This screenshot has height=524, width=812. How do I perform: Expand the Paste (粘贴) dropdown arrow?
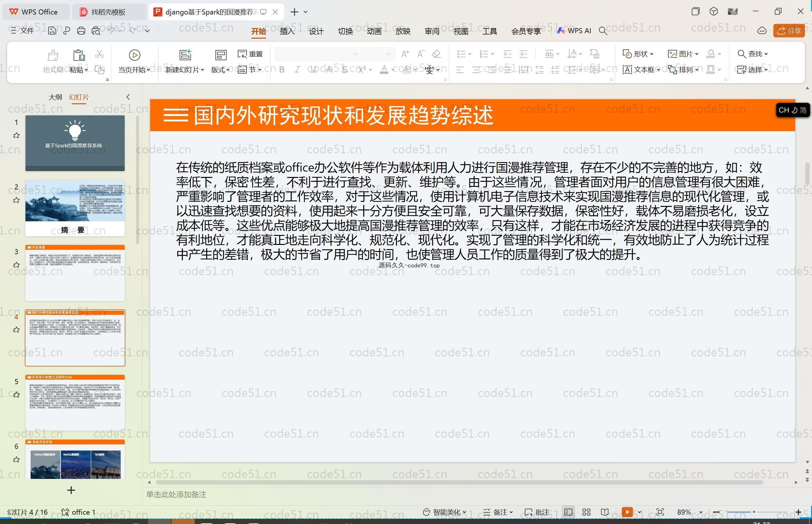[86, 70]
